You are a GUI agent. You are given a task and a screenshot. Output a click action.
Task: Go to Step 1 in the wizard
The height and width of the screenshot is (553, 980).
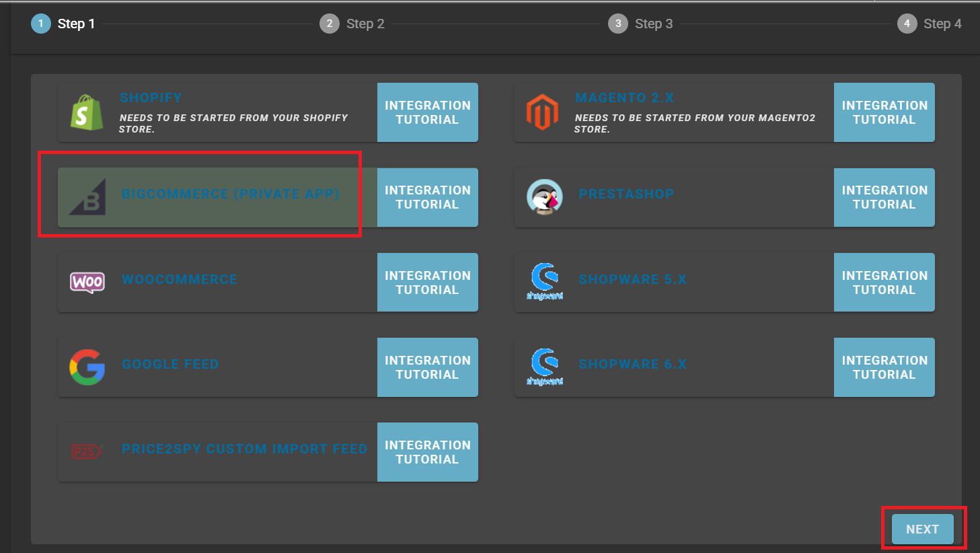[63, 24]
